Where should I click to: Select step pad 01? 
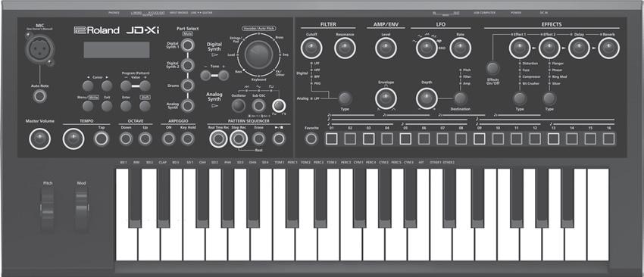(x=331, y=138)
